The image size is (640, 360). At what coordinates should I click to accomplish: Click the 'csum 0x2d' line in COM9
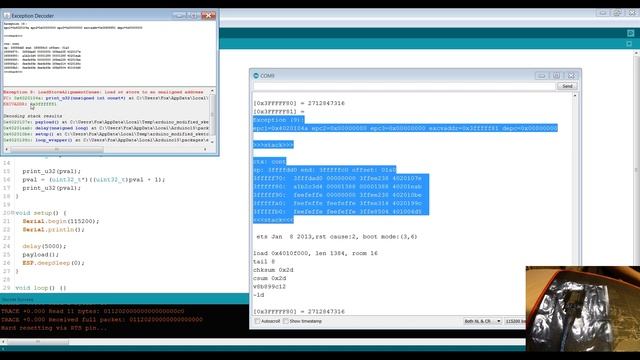pyautogui.click(x=269, y=278)
